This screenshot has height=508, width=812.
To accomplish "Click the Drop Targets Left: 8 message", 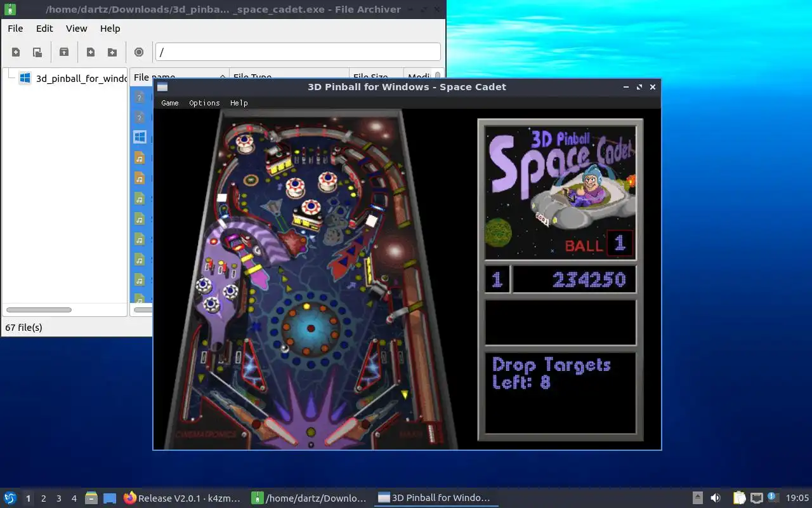I will click(x=551, y=373).
